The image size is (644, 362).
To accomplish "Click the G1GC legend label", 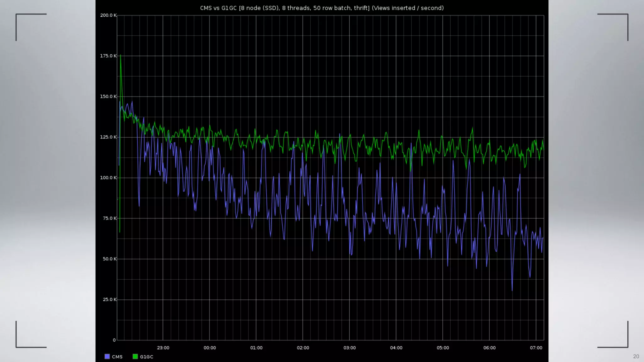I will tap(147, 357).
